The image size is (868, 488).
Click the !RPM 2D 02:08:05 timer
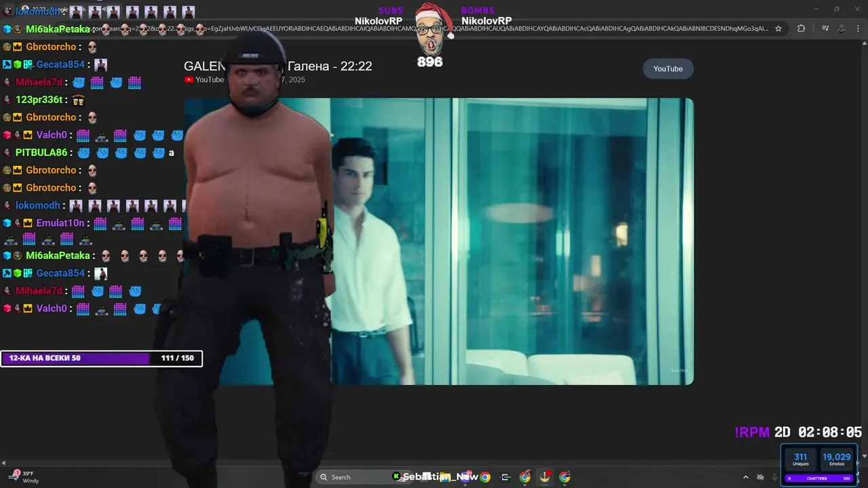(798, 432)
